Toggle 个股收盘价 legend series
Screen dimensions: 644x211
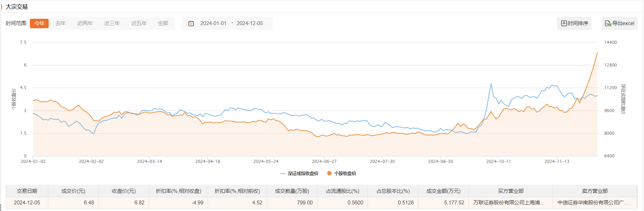pos(342,173)
